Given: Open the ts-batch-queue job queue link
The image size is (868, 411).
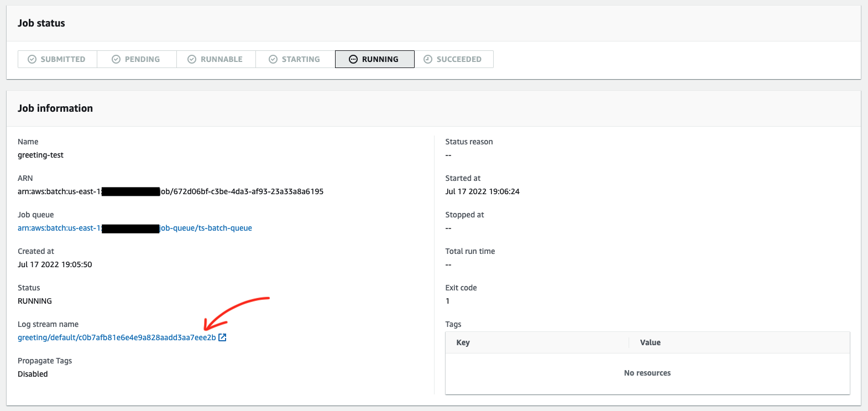Looking at the screenshot, I should (135, 228).
